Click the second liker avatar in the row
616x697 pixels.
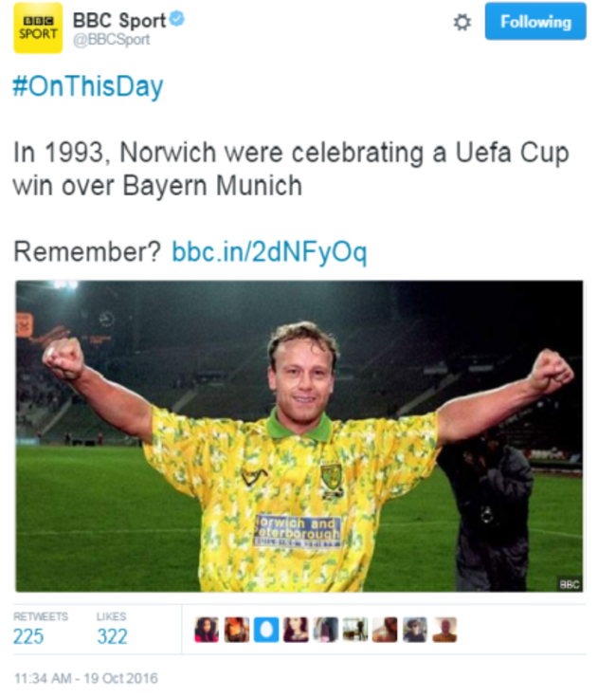(237, 630)
